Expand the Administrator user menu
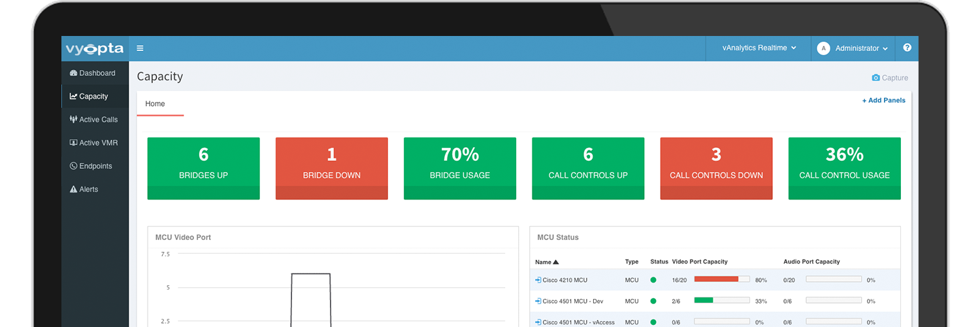This screenshot has height=327, width=980. pyautogui.click(x=862, y=48)
